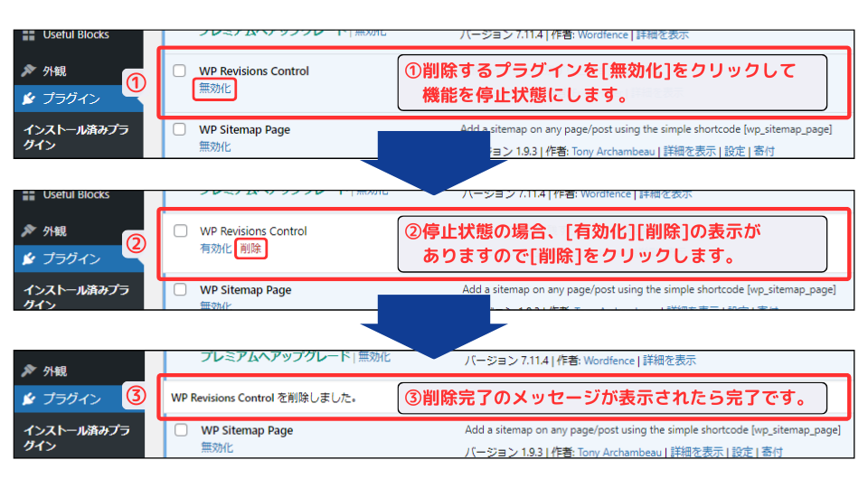This screenshot has height=488, width=868.
Task: Click the 外観 brush icon in the top screenshot
Action: tap(29, 70)
